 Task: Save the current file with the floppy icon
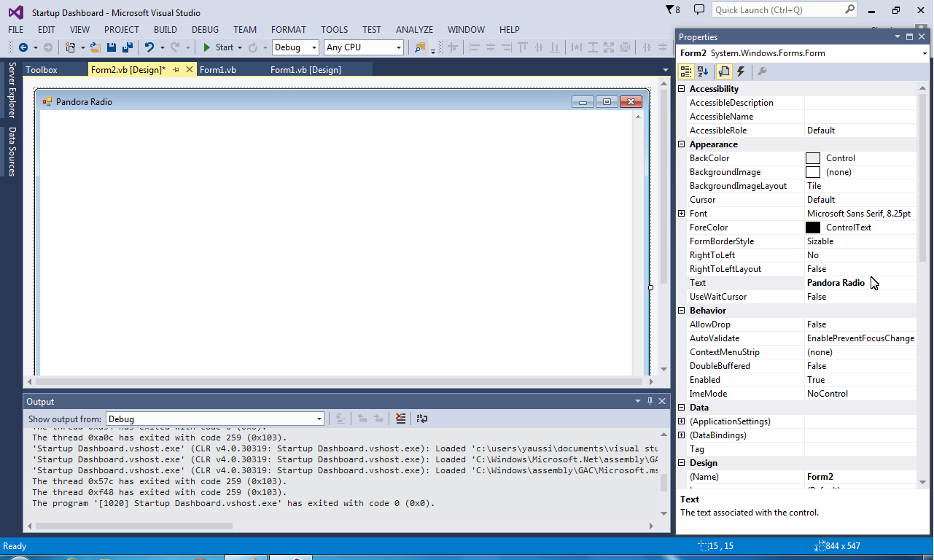112,47
